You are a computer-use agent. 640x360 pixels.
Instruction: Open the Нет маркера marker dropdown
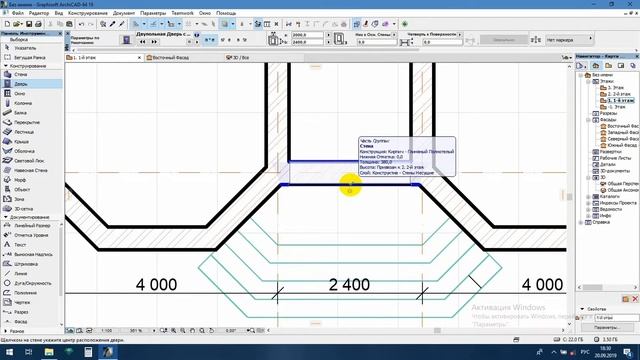(x=569, y=40)
